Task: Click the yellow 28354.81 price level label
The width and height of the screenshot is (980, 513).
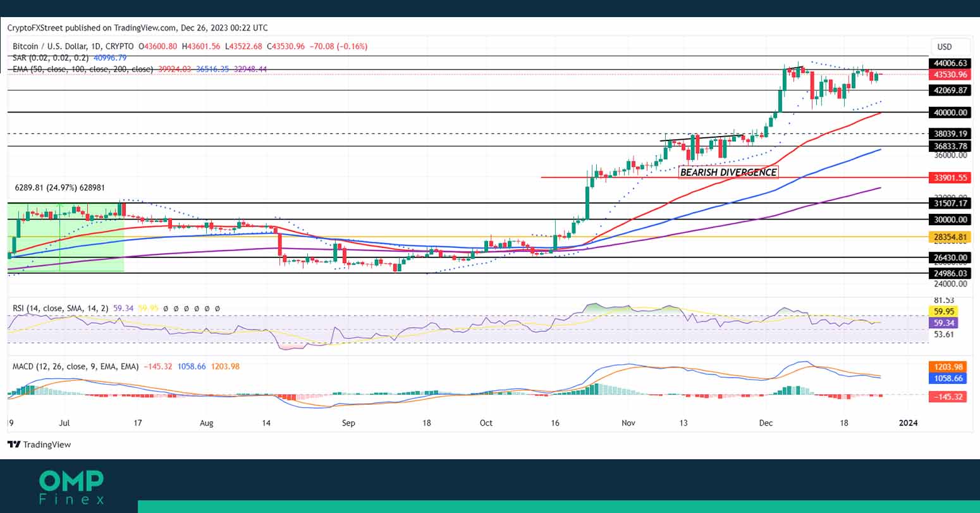Action: (949, 237)
